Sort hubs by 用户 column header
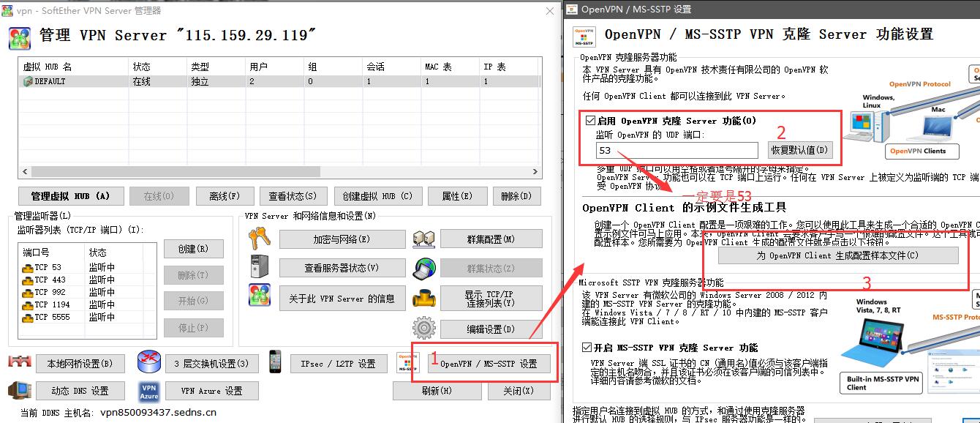 [x=273, y=67]
